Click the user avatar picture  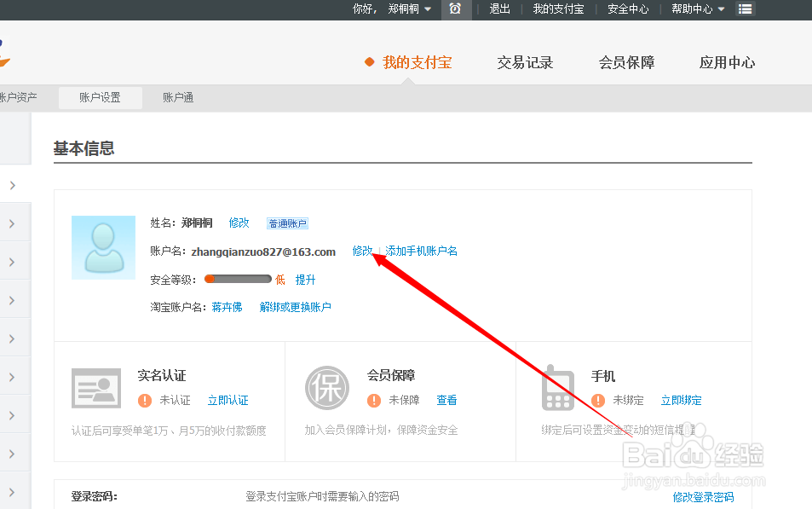point(104,247)
